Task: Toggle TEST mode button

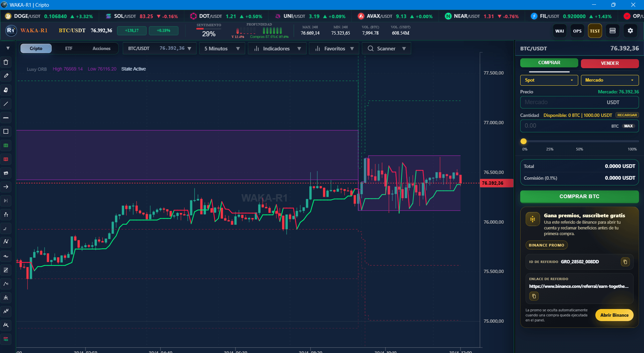Action: point(595,31)
